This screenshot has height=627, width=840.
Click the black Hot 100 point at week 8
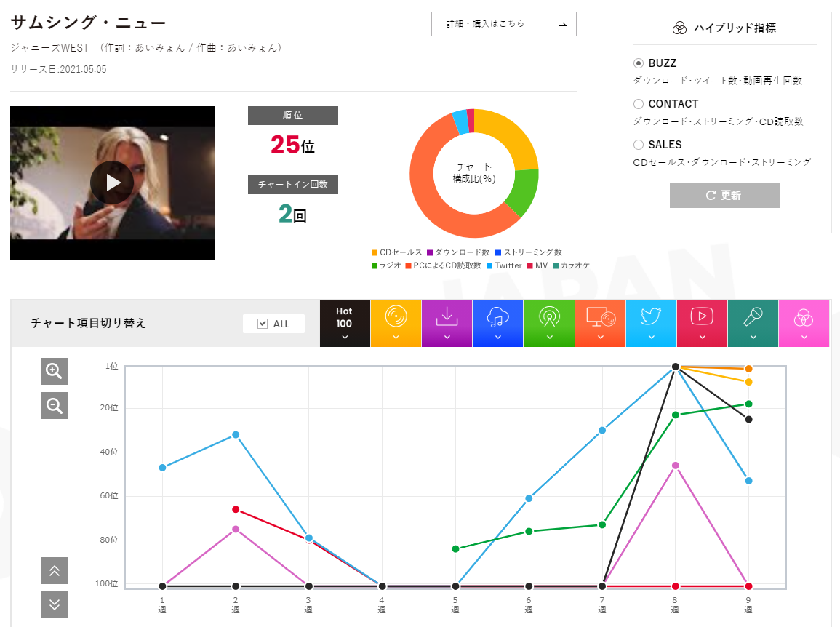(676, 367)
